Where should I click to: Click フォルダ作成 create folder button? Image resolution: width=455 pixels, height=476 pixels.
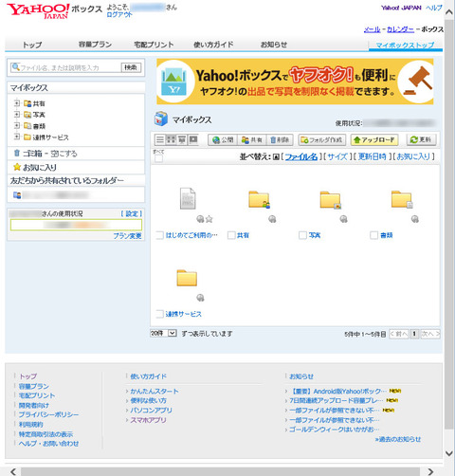(321, 139)
